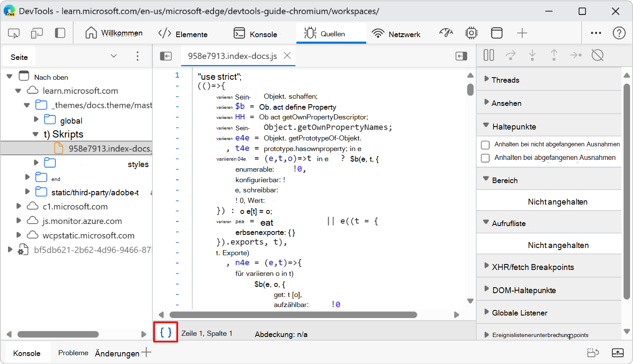Click the Step arrow icon
633x364 pixels.
[576, 55]
